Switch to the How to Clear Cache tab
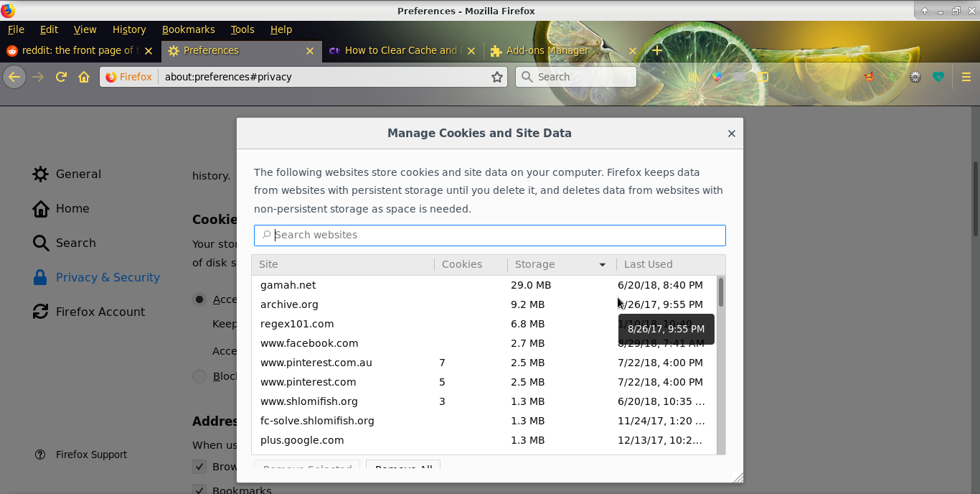The width and height of the screenshot is (980, 494). [403, 51]
